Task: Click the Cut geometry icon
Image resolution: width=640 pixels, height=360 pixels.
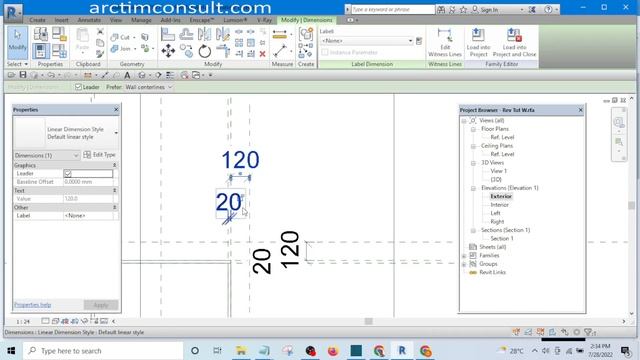Action: [120, 37]
